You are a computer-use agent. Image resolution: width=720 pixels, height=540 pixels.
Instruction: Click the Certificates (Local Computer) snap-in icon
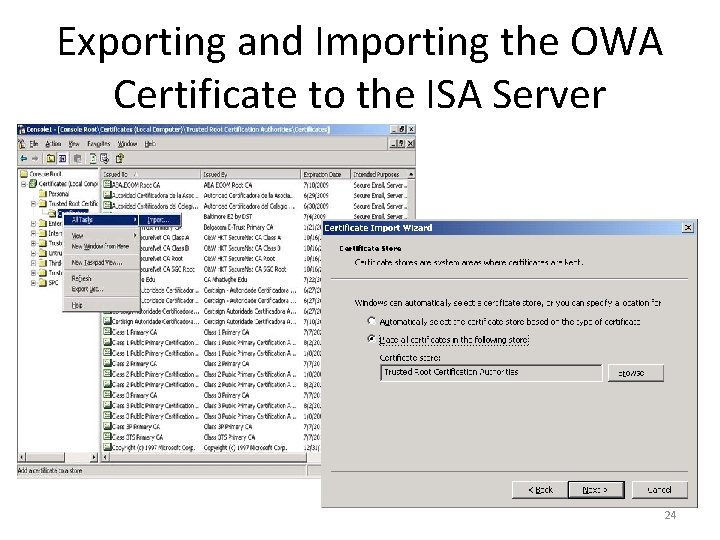coord(33,184)
